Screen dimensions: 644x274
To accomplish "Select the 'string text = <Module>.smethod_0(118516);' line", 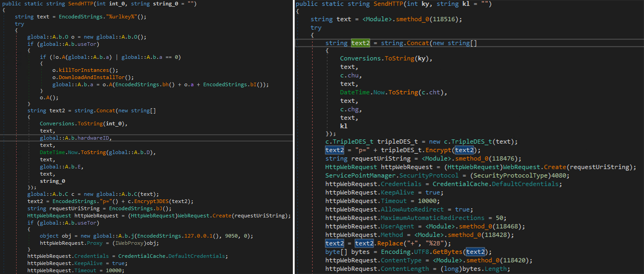I will click(x=386, y=19).
